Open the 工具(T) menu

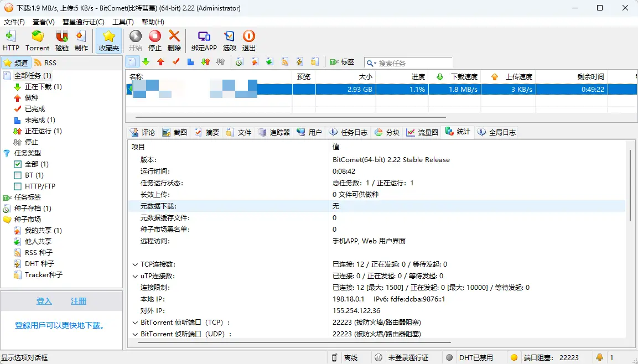123,22
